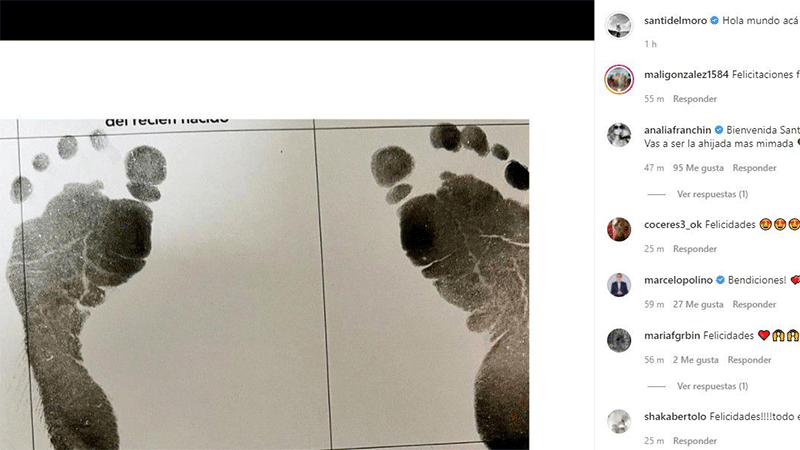This screenshot has width=800, height=450.
Task: Open santidelmoro profile avatar
Action: click(x=619, y=25)
